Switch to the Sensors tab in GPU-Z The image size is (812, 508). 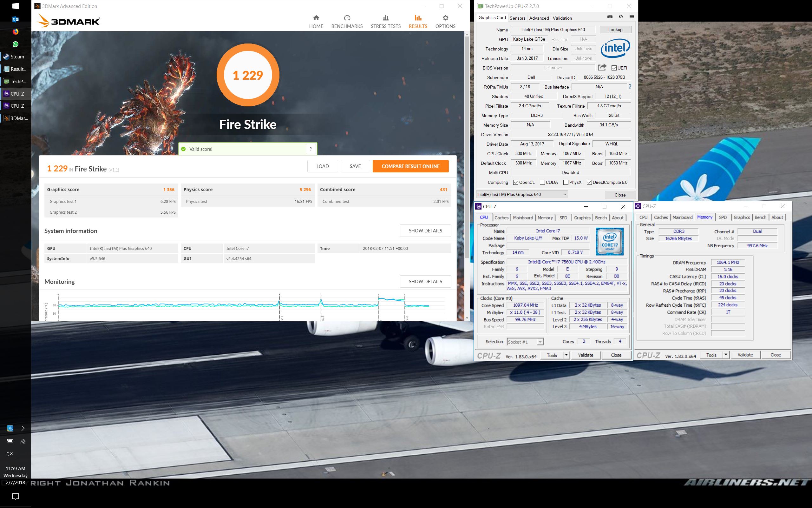tap(517, 18)
